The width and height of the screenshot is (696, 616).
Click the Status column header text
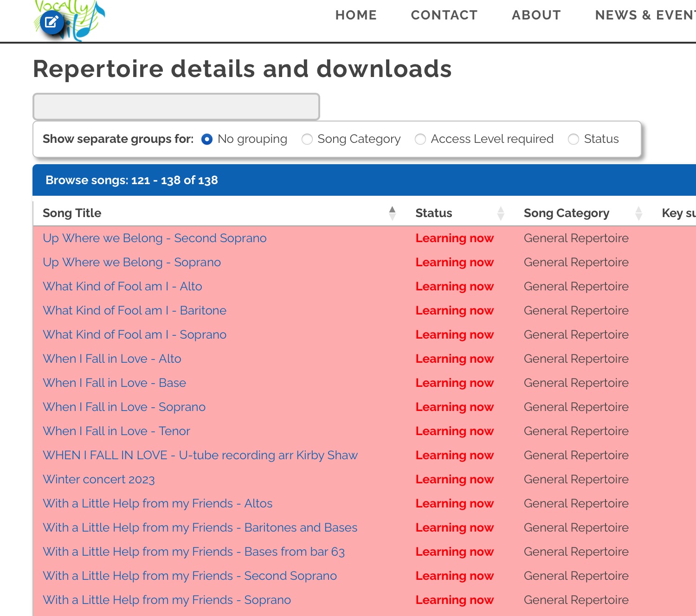(434, 213)
